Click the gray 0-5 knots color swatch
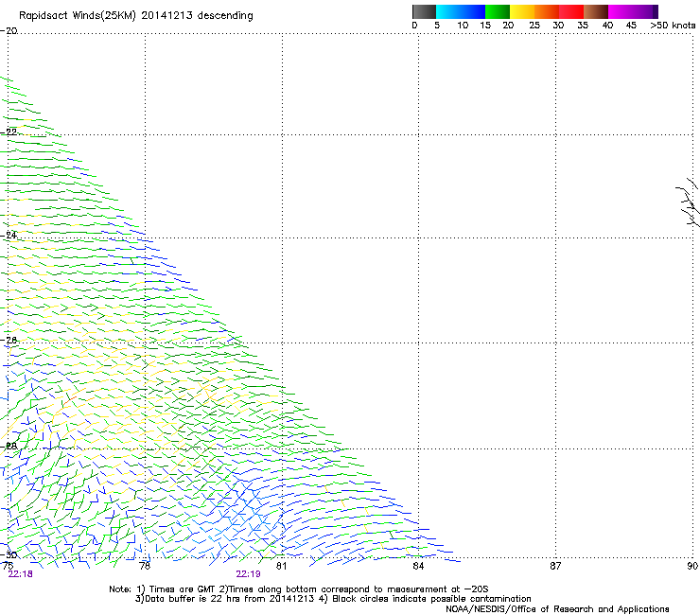The height and width of the screenshot is (615, 700). point(424,11)
